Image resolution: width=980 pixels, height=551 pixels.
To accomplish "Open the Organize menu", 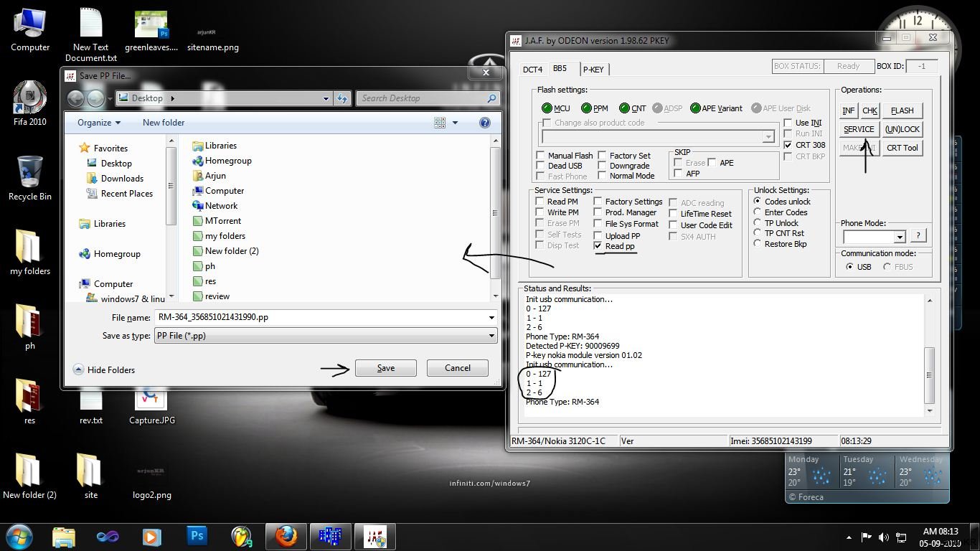I will (x=98, y=122).
